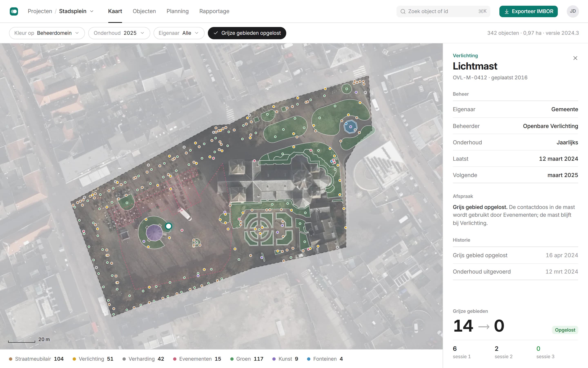Expand the Eigenaar Alle dropdown
588x368 pixels.
tap(179, 33)
